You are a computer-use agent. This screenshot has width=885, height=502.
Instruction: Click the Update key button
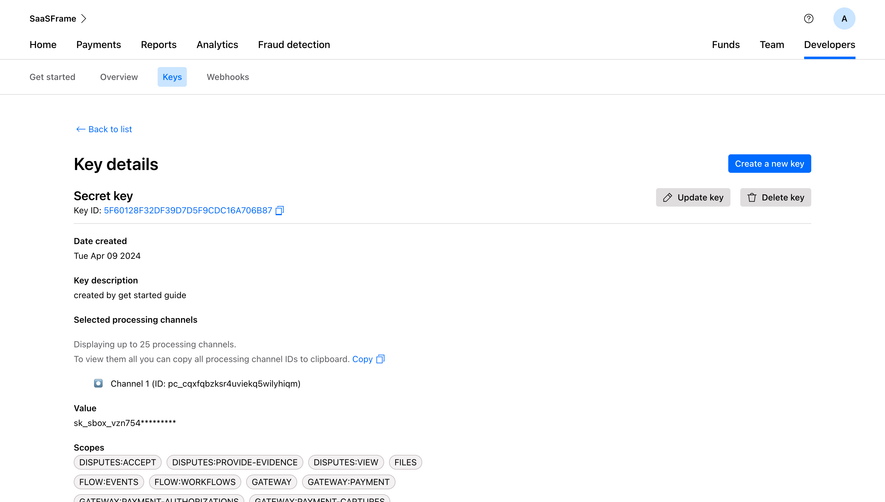click(x=693, y=198)
